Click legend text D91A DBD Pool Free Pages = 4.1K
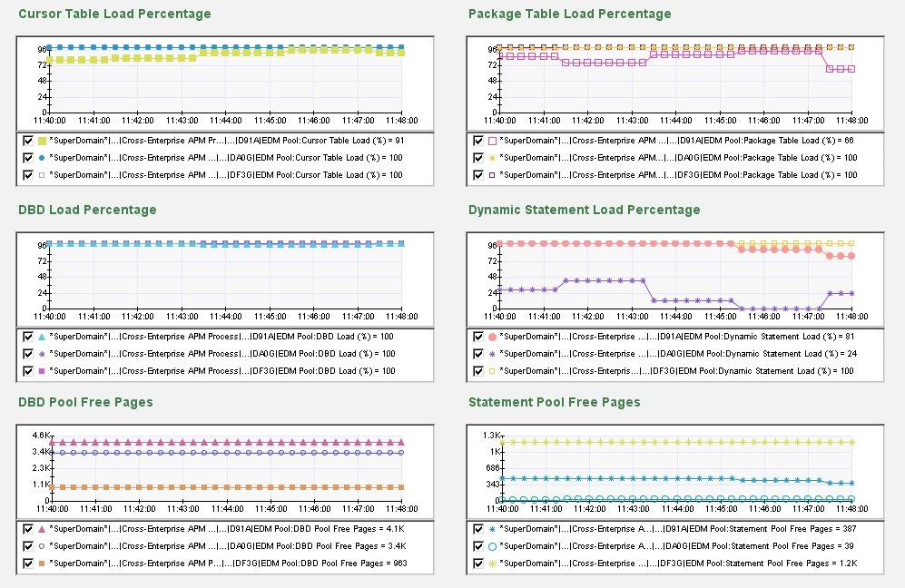 (x=227, y=529)
